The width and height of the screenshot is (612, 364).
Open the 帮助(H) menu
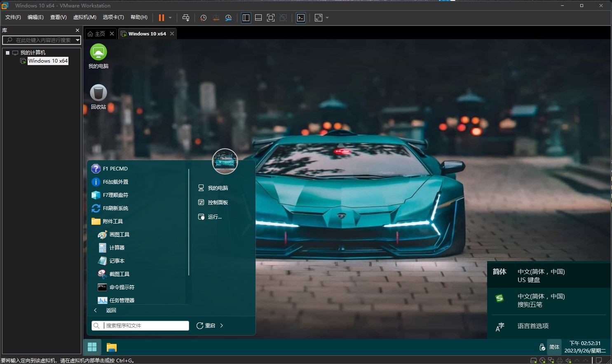[139, 17]
